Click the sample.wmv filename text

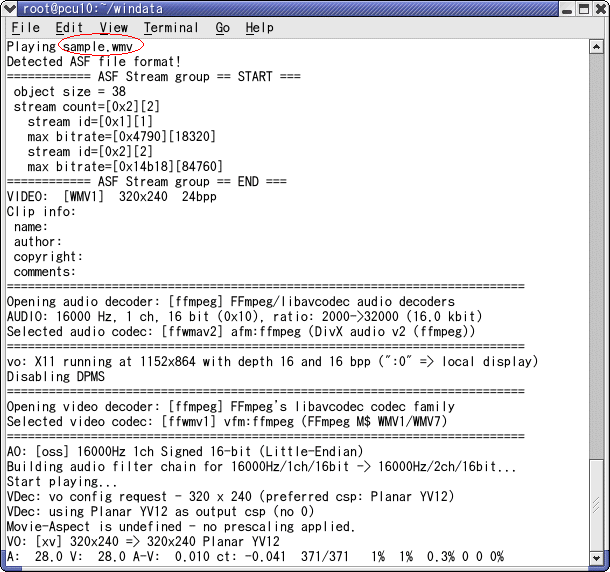(x=98, y=47)
